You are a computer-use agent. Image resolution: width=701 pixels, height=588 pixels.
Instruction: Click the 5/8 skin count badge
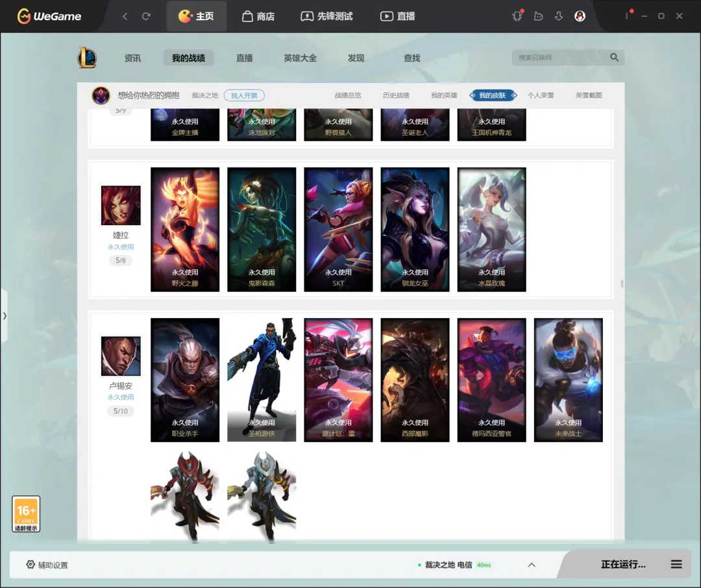click(121, 260)
